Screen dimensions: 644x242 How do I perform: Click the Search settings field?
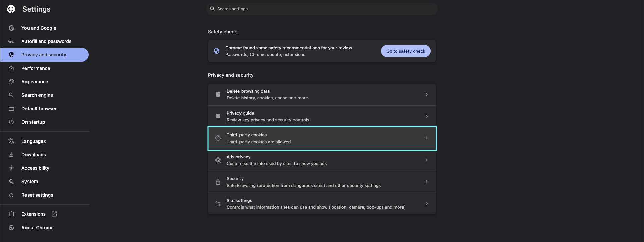pyautogui.click(x=322, y=9)
